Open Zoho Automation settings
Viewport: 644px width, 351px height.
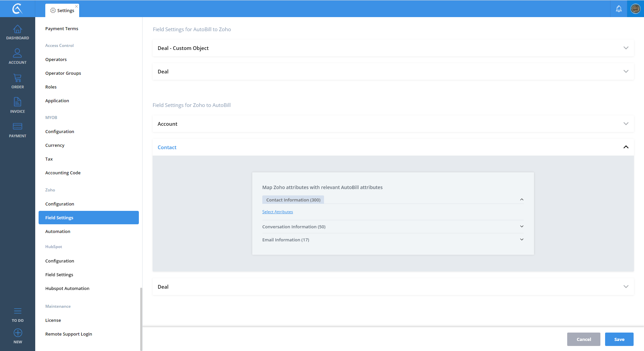pyautogui.click(x=58, y=231)
